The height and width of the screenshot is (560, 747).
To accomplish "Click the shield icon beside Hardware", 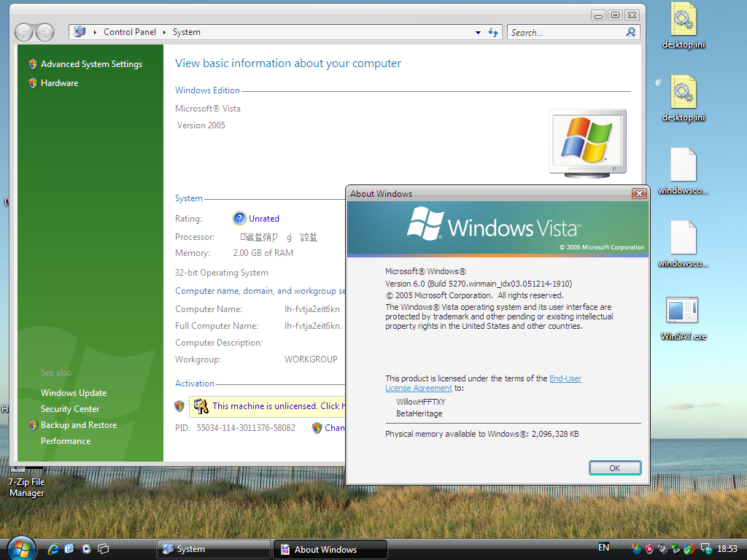I will [33, 83].
